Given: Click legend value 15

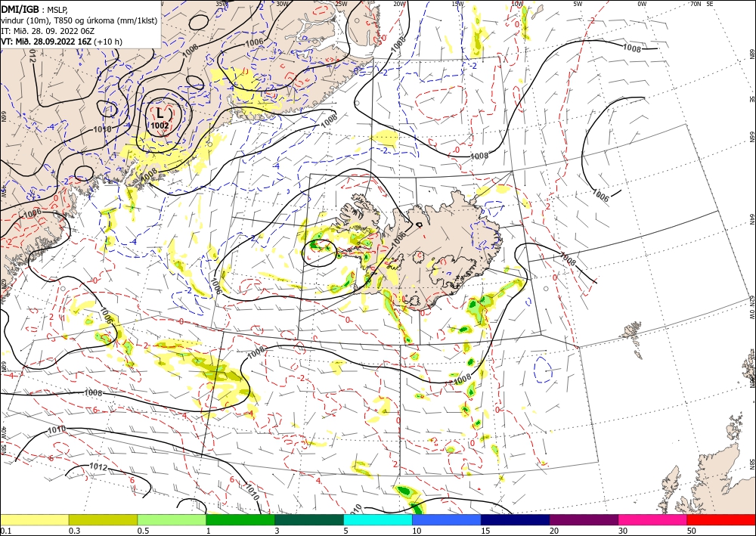Looking at the screenshot, I should pos(485,531).
